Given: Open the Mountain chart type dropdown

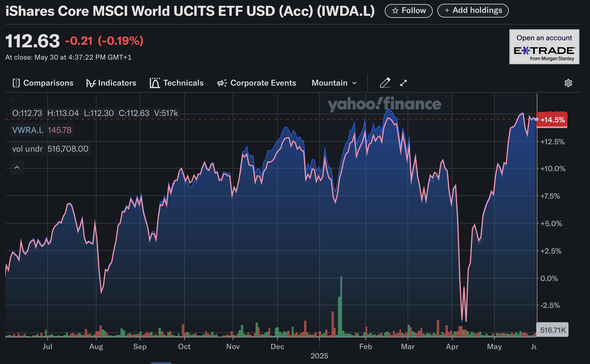Looking at the screenshot, I should 334,83.
